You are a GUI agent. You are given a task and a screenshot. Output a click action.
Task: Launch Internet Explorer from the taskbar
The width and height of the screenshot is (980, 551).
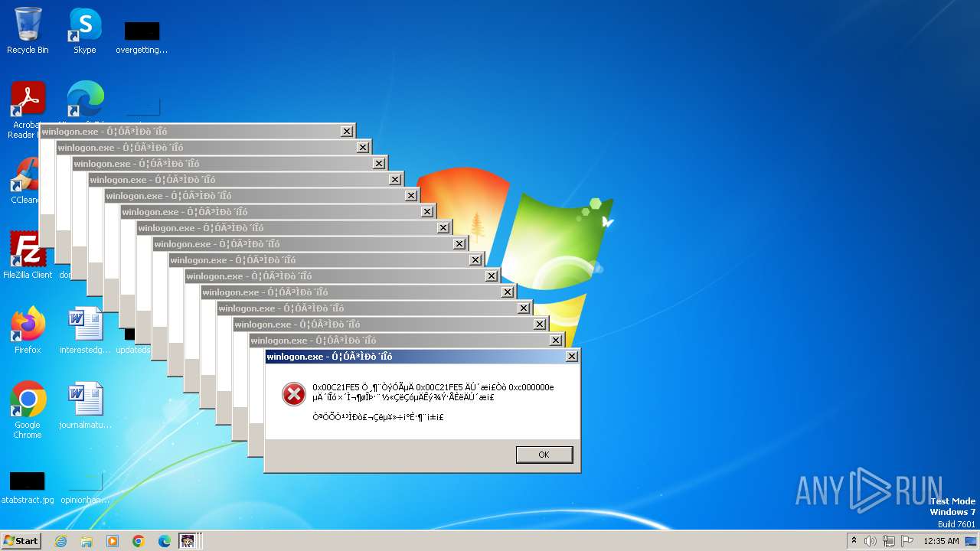tap(61, 541)
